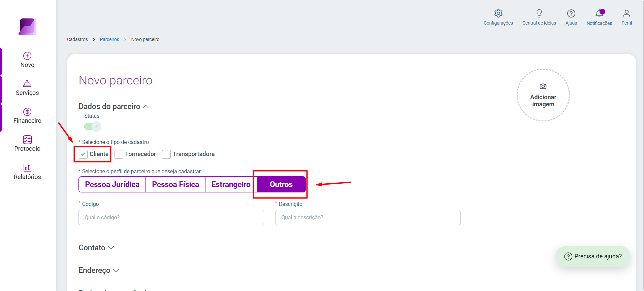Select Estrangeiro profile tab
This screenshot has width=644, height=291.
(231, 184)
